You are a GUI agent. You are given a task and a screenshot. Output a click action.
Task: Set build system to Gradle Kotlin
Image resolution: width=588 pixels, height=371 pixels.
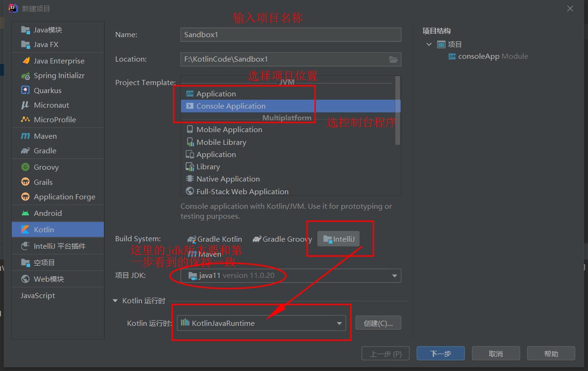point(215,239)
